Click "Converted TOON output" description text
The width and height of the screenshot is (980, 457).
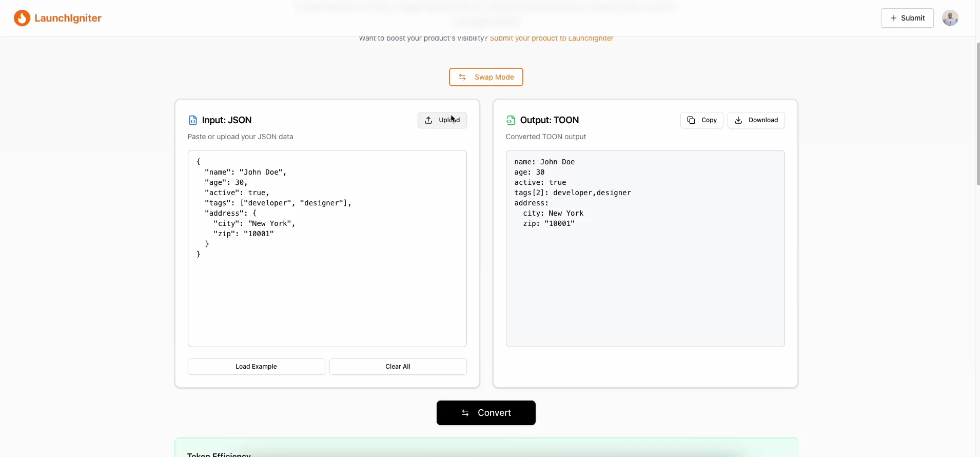click(x=546, y=137)
